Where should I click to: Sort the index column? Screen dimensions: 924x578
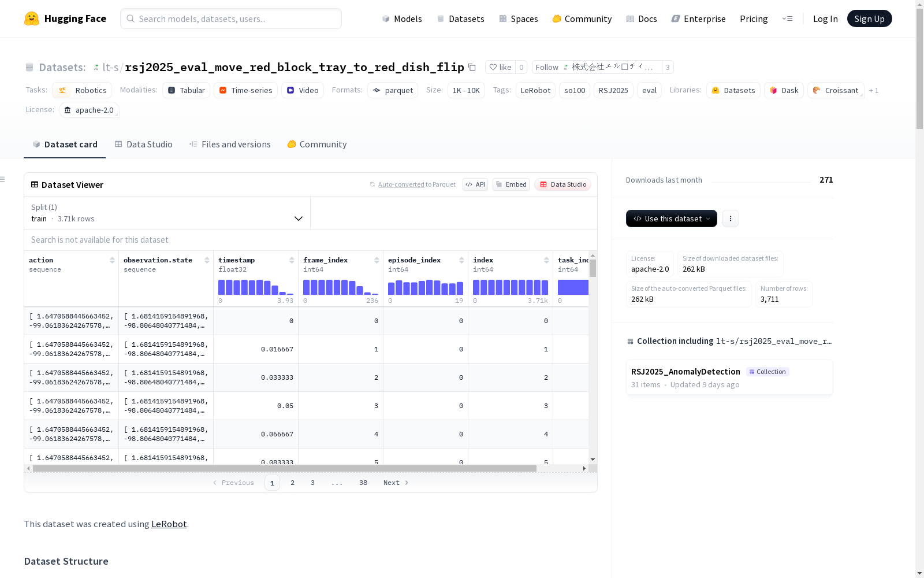pos(546,260)
